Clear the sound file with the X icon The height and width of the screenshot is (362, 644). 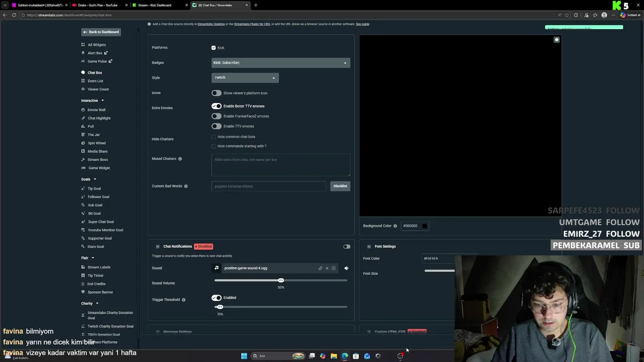point(327,268)
